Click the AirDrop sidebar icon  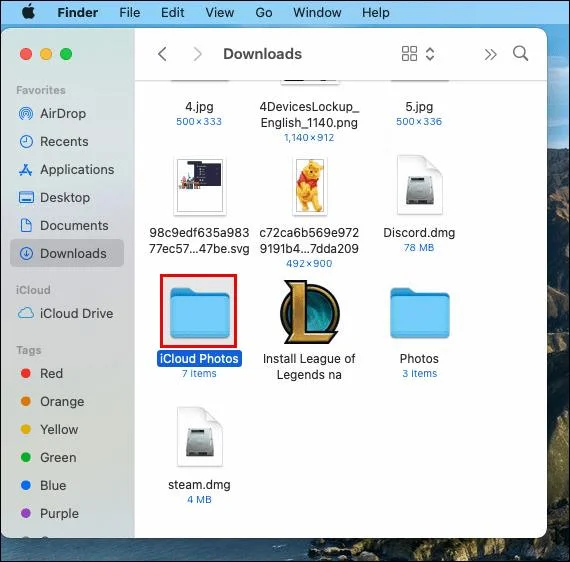26,113
